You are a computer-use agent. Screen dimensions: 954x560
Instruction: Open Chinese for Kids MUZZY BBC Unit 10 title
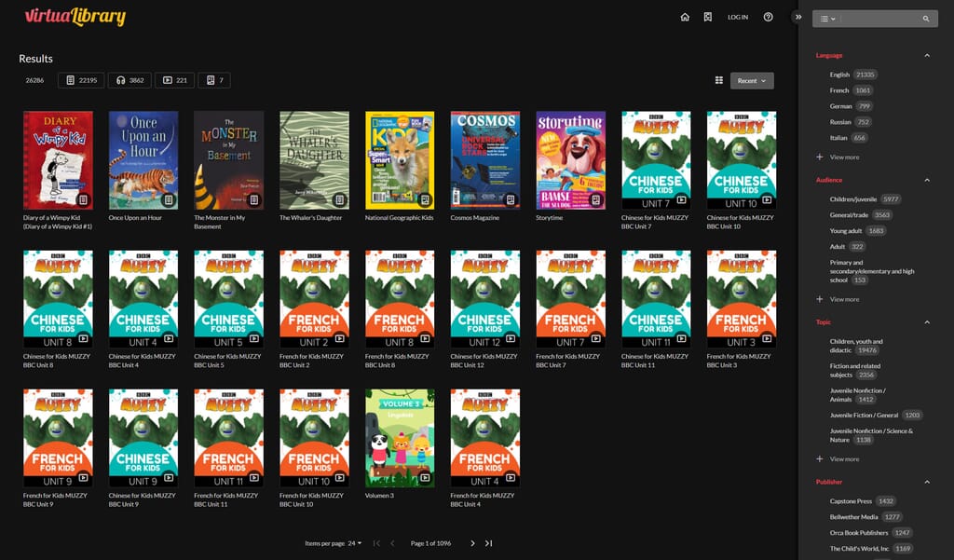coord(741,222)
